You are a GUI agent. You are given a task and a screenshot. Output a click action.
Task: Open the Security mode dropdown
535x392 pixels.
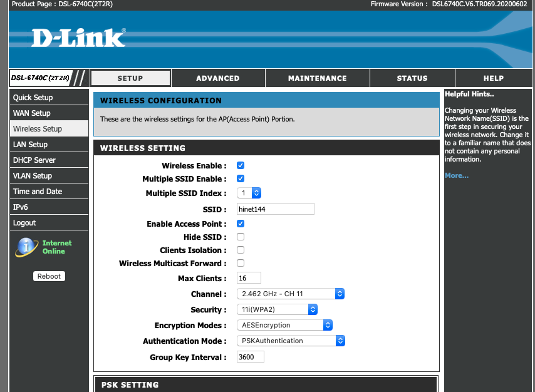point(277,309)
